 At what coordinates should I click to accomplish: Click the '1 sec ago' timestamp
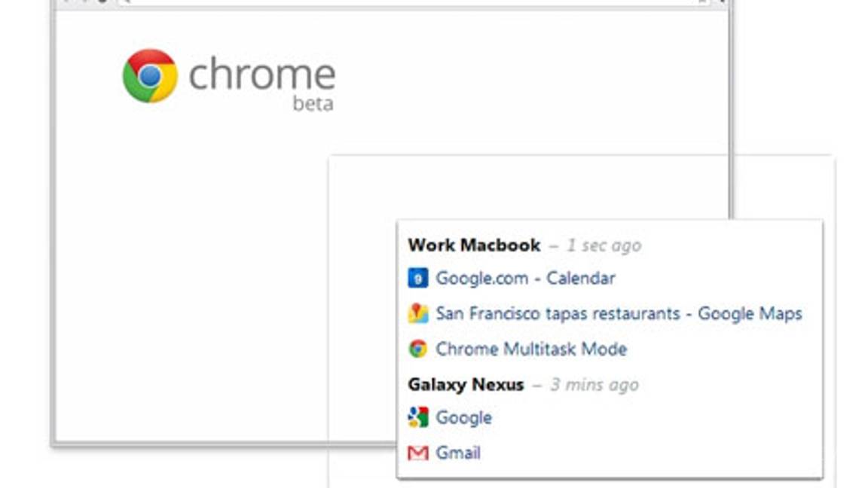click(604, 246)
